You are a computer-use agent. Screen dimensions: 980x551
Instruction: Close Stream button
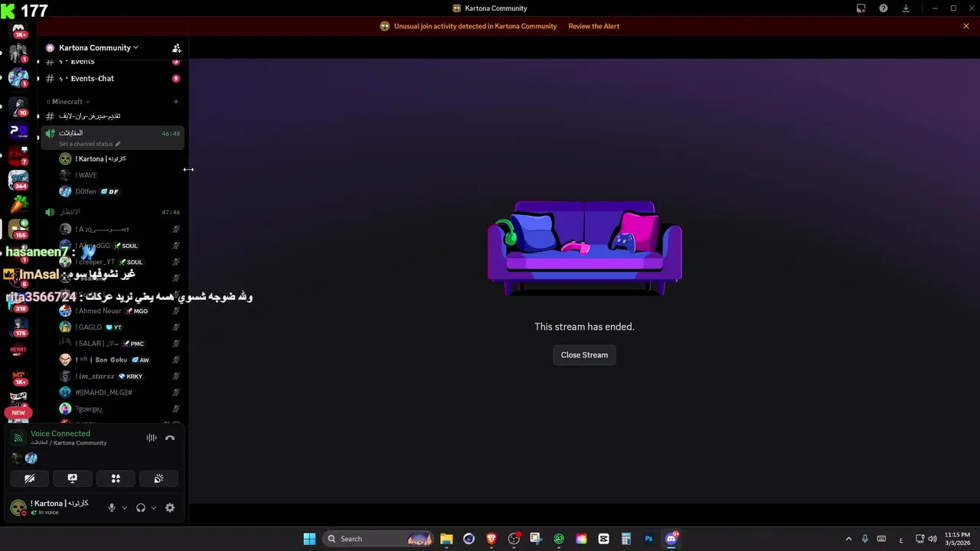(584, 355)
